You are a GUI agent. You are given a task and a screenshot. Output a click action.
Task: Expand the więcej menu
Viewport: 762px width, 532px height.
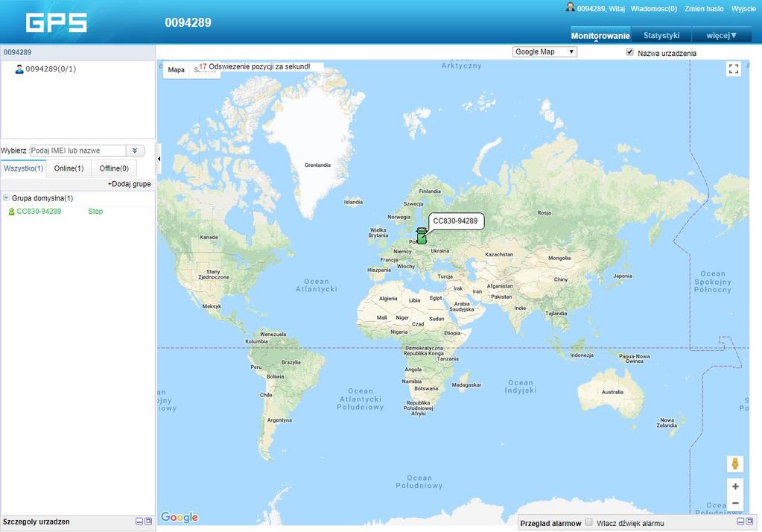pyautogui.click(x=722, y=36)
